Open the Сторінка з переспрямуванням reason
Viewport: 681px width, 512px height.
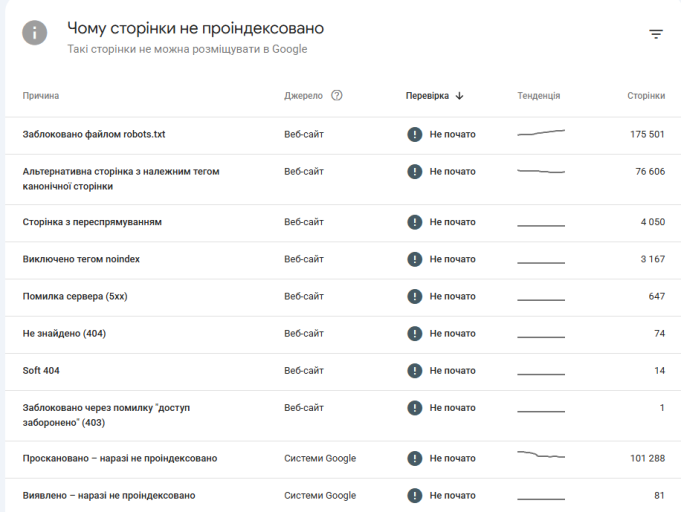click(x=92, y=222)
